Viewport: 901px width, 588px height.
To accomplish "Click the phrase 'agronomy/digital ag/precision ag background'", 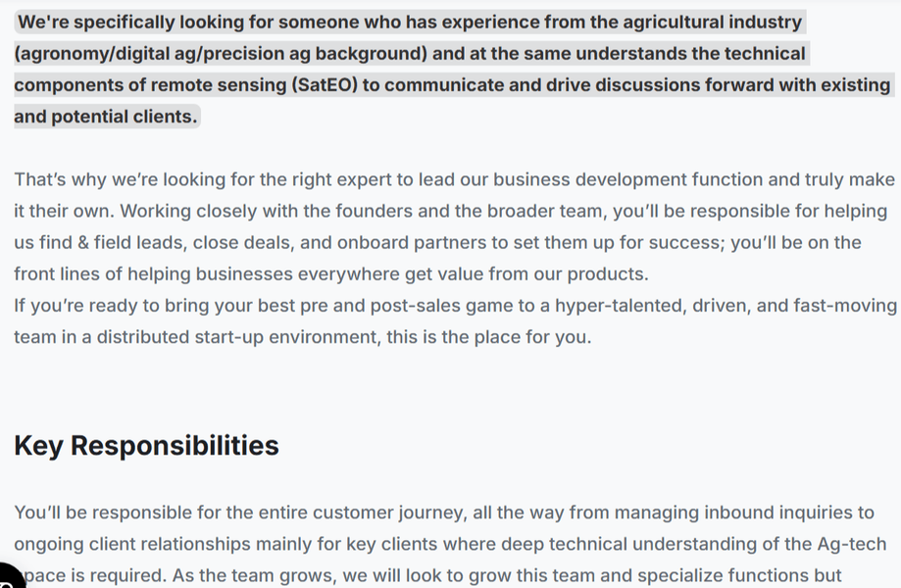I will (x=221, y=53).
